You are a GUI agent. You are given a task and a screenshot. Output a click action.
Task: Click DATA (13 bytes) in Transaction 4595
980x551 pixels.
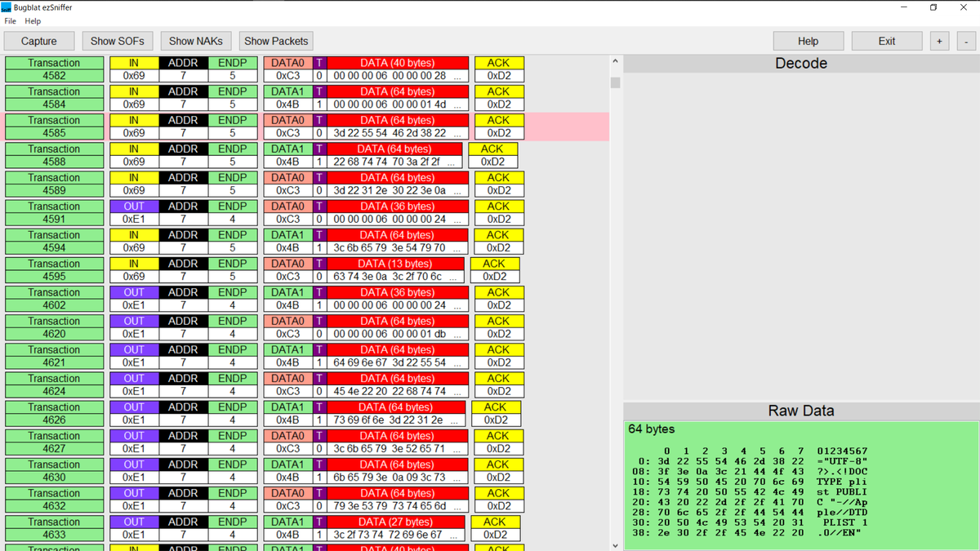396,264
